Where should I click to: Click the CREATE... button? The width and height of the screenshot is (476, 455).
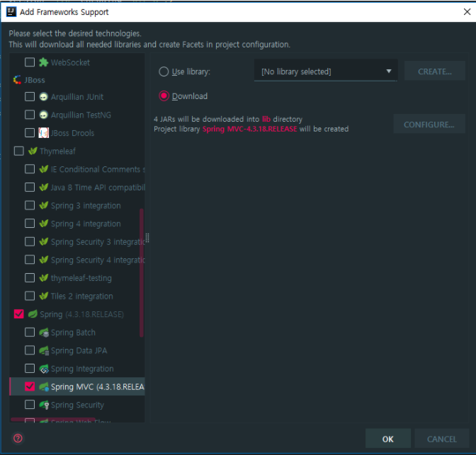tap(435, 71)
